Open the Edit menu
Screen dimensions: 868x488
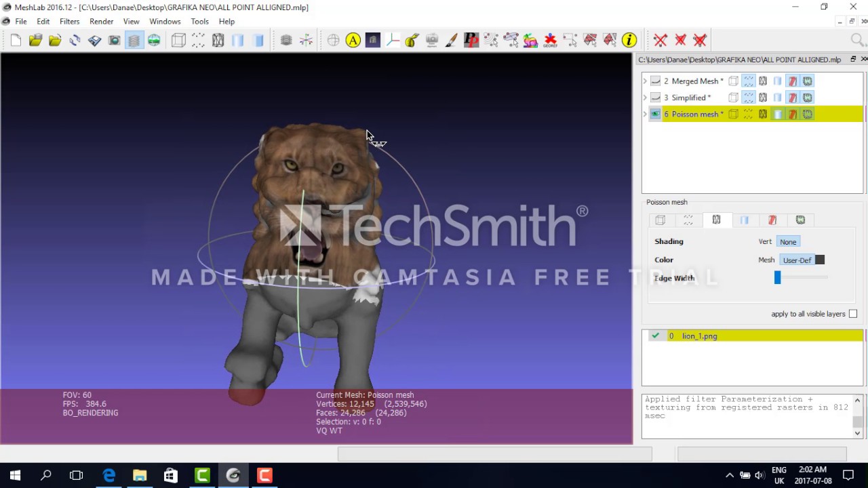[x=43, y=22]
